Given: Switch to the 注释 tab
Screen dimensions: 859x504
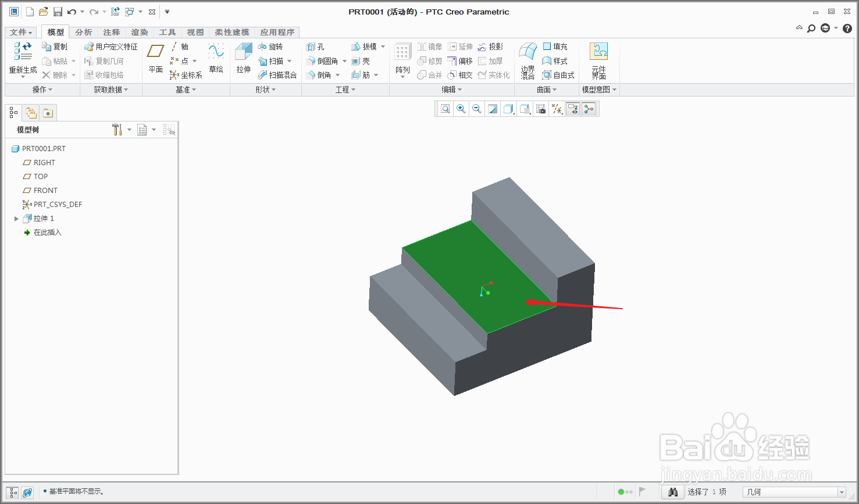Looking at the screenshot, I should point(112,32).
